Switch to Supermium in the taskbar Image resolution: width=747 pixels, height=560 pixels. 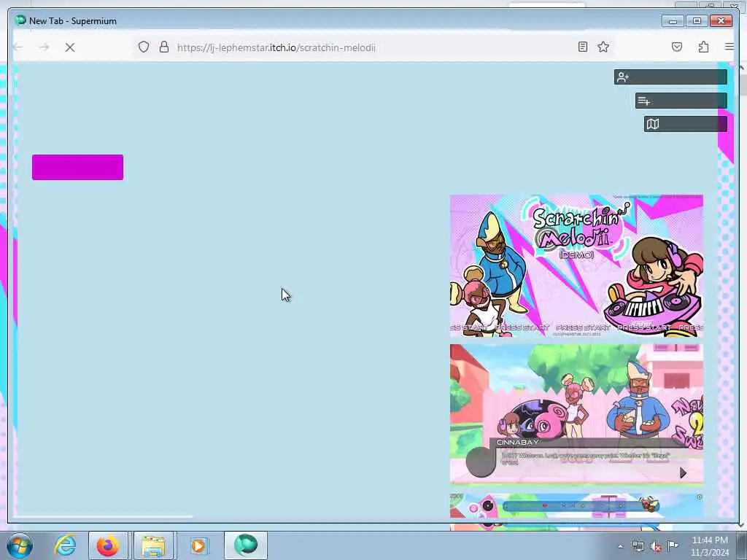pyautogui.click(x=246, y=545)
